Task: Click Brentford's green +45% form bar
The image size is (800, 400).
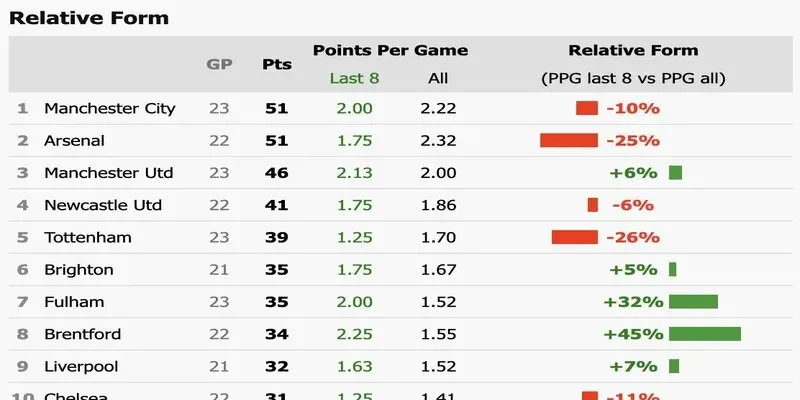Action: pos(705,334)
